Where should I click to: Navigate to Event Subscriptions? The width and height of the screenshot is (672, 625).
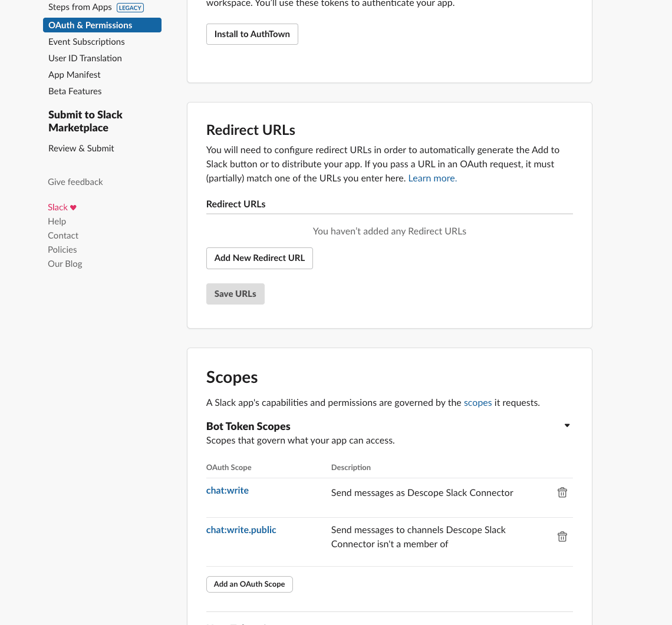click(86, 41)
